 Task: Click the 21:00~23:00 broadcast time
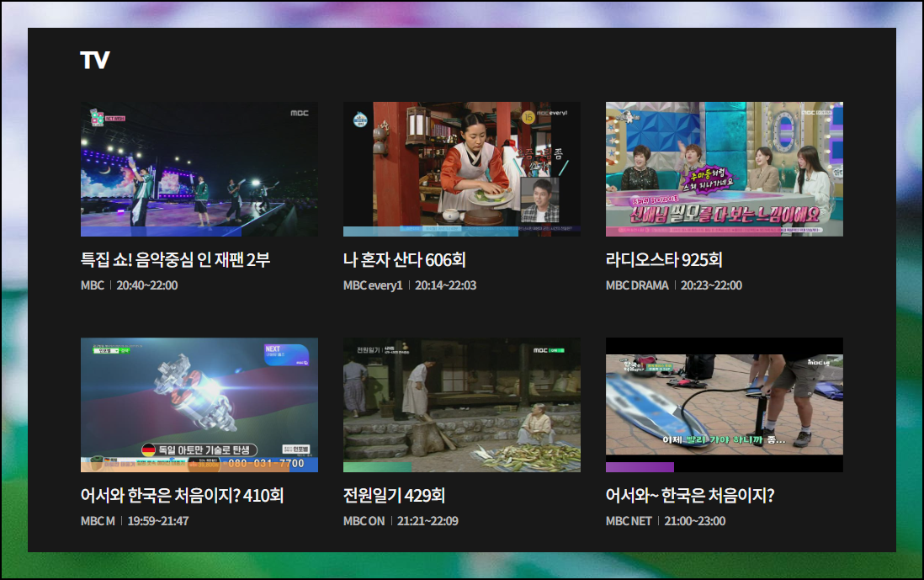[695, 521]
